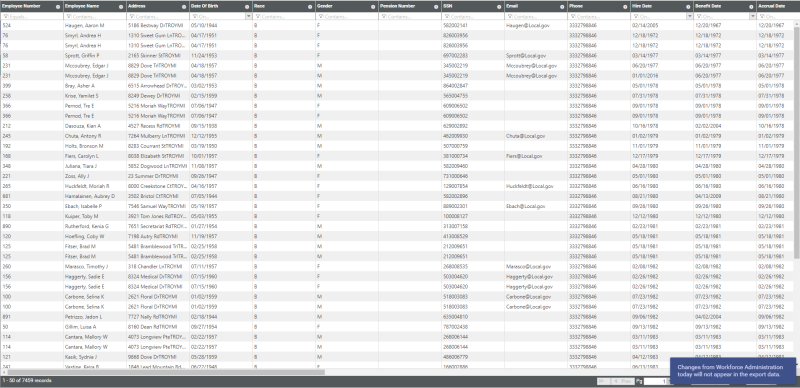Open the SSN column menu icon

click(x=499, y=7)
